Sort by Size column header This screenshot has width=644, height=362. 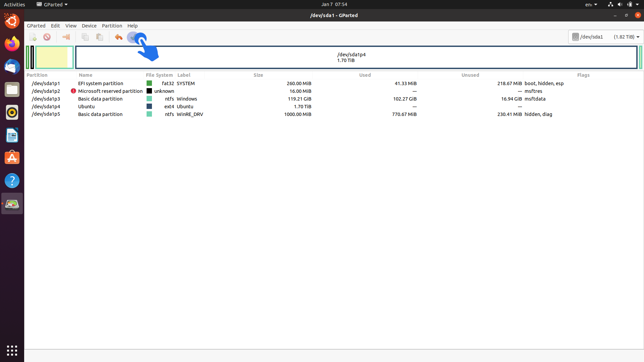(258, 75)
